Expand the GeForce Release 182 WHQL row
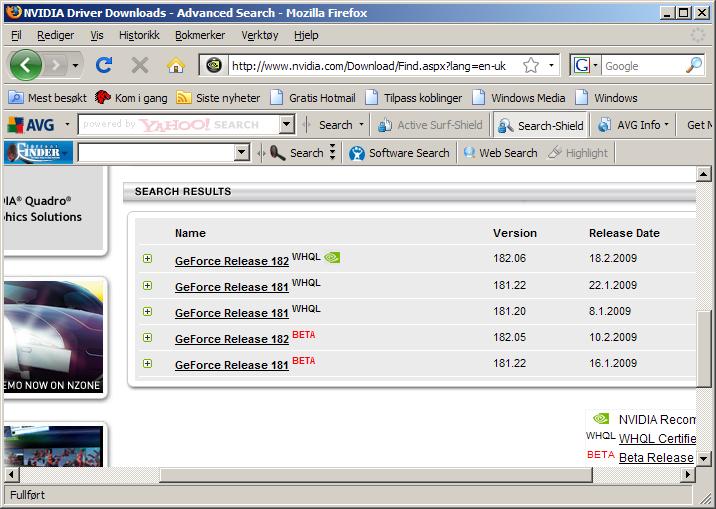Viewport: 716px width, 509px height. point(147,259)
